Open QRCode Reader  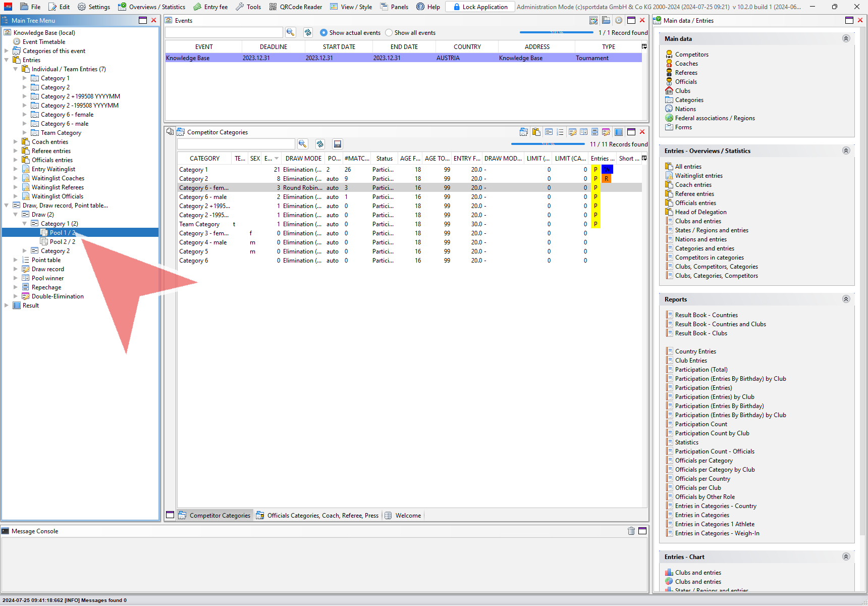coord(296,7)
